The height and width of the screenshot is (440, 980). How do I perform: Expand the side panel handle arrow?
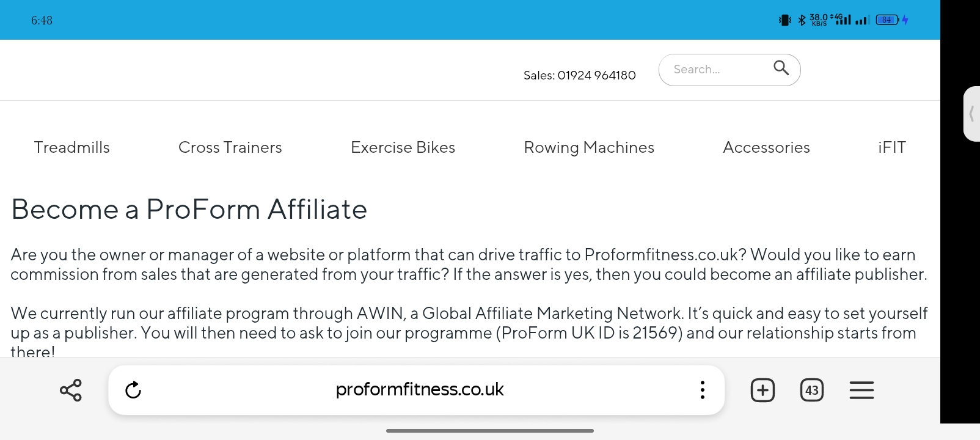[971, 114]
